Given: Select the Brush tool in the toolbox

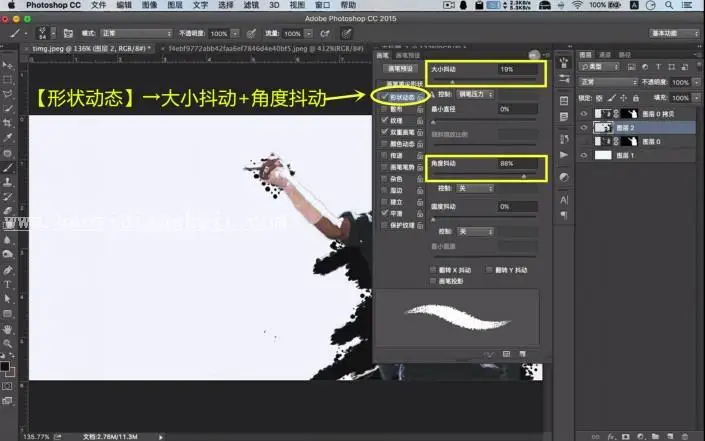Looking at the screenshot, I should click(8, 168).
